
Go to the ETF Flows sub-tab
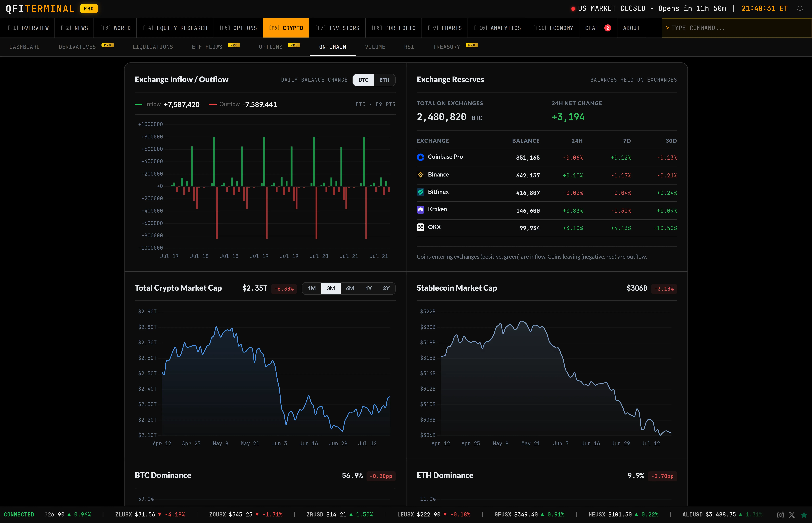click(x=216, y=47)
